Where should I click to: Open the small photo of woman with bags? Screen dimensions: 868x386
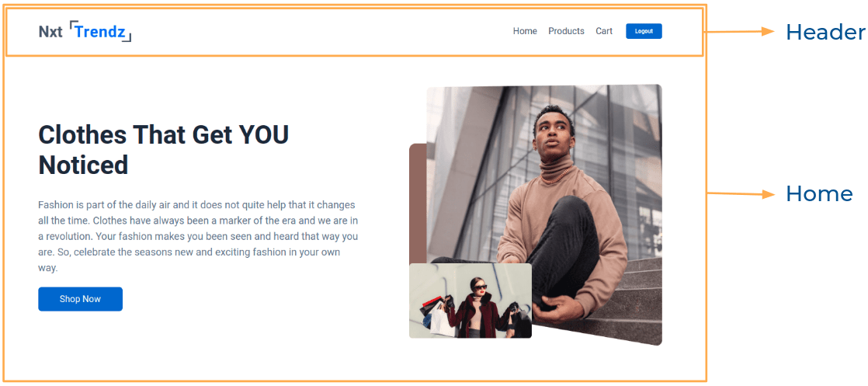(470, 301)
